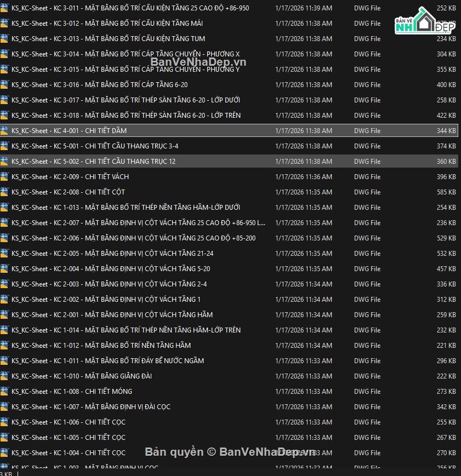Select the file icon for KC 2-009

tap(4, 177)
